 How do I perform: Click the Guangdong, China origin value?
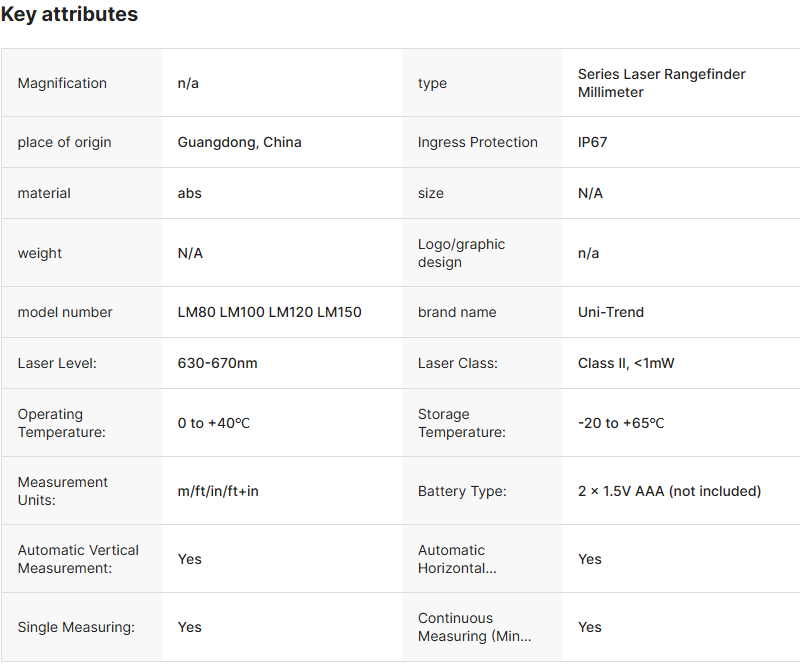[x=239, y=142]
